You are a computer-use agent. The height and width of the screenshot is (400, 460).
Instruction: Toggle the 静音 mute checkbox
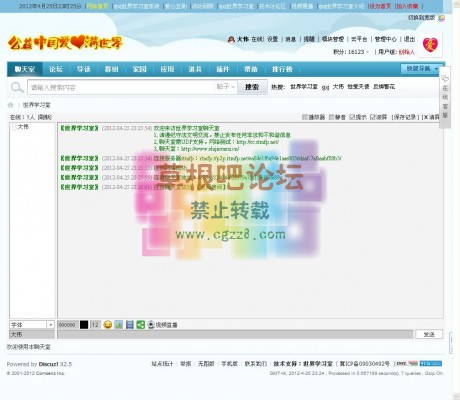[x=331, y=117]
